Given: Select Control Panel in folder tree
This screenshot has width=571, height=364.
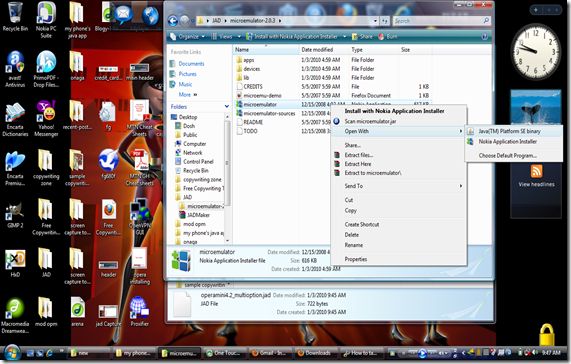Looking at the screenshot, I should click(x=198, y=162).
